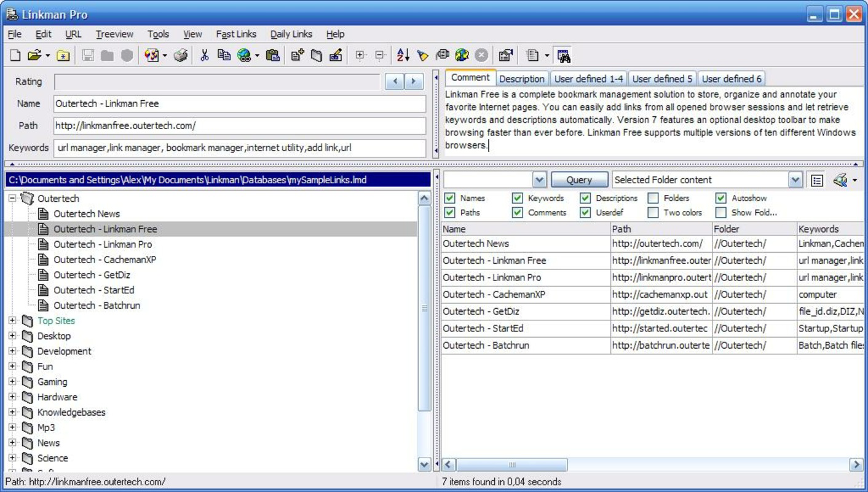Image resolution: width=868 pixels, height=492 pixels.
Task: Select Outertech - GetDiz in the tree
Action: coord(92,275)
